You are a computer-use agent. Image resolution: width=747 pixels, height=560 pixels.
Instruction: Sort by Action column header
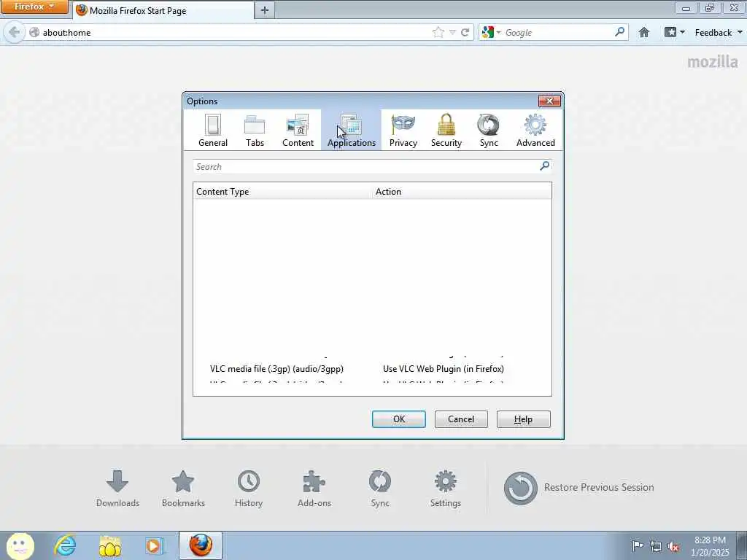click(462, 192)
